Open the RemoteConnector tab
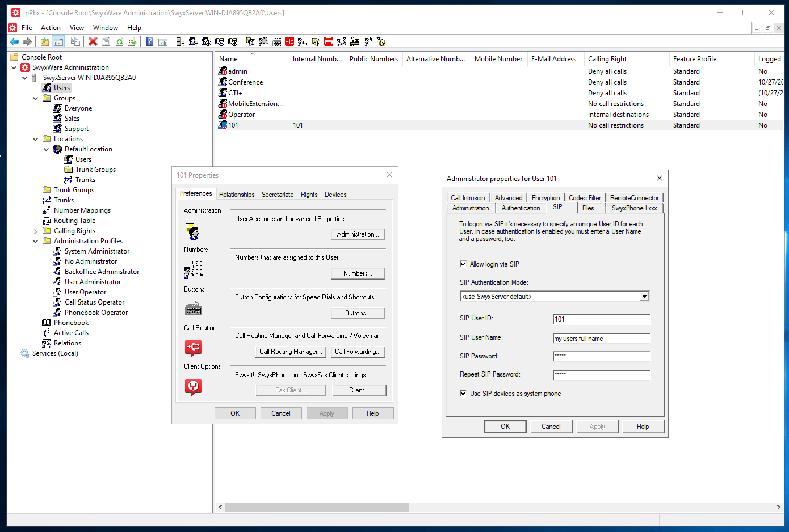The image size is (789, 532). (635, 198)
